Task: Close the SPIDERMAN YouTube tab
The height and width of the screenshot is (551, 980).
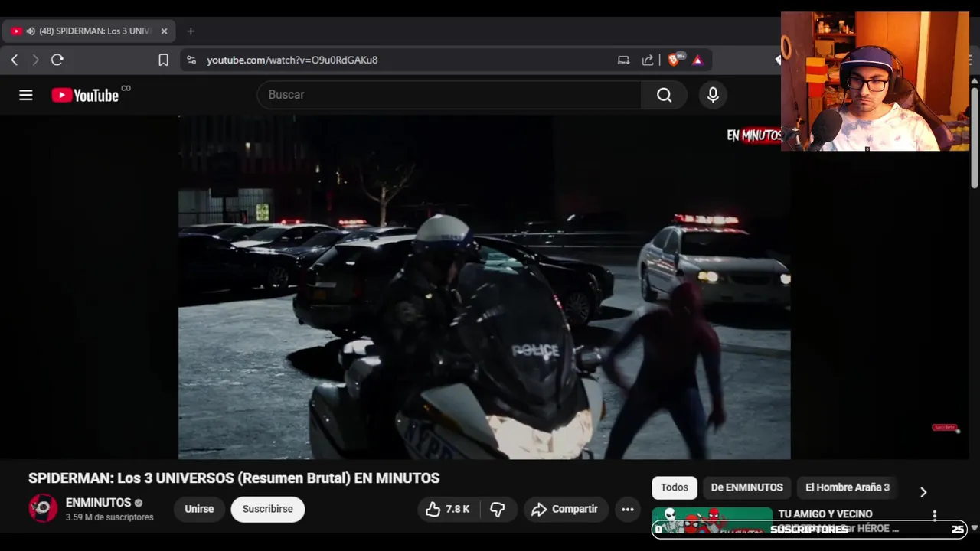Action: click(x=164, y=31)
